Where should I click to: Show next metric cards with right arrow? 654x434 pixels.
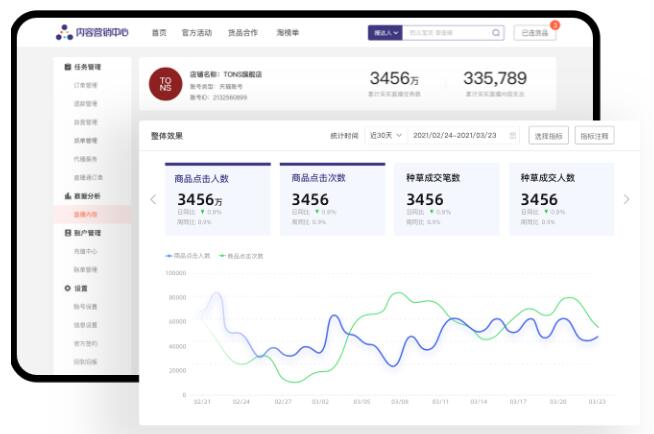pos(626,199)
